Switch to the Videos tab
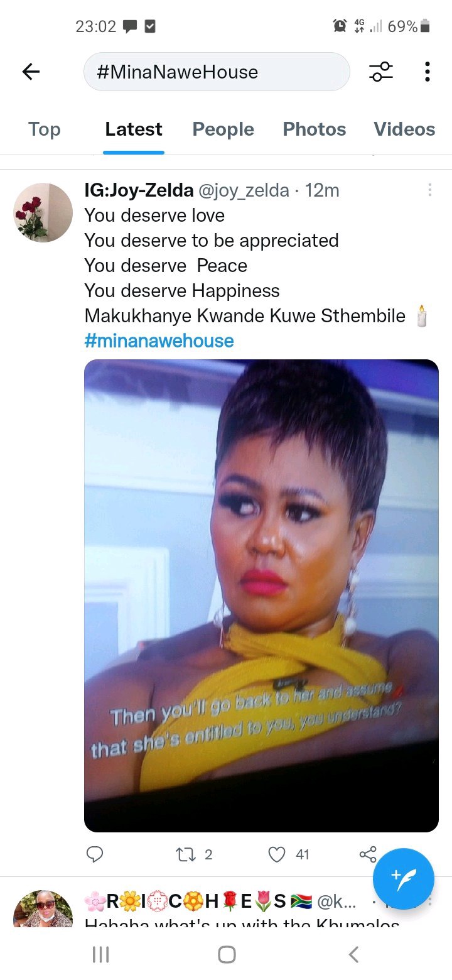Image resolution: width=452 pixels, height=980 pixels. click(x=404, y=129)
